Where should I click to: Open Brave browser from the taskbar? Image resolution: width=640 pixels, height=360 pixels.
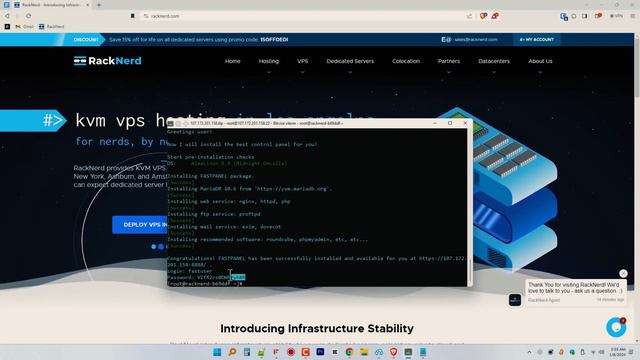pyautogui.click(x=393, y=352)
